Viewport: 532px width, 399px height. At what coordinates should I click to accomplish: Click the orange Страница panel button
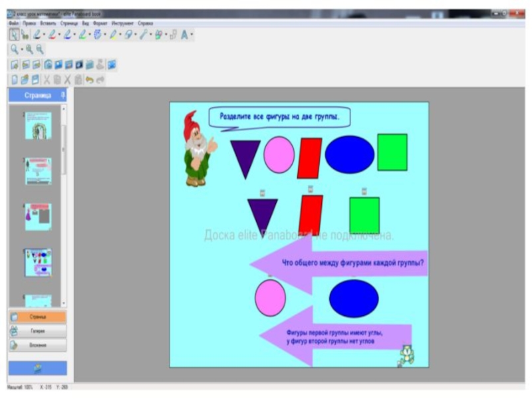(37, 317)
